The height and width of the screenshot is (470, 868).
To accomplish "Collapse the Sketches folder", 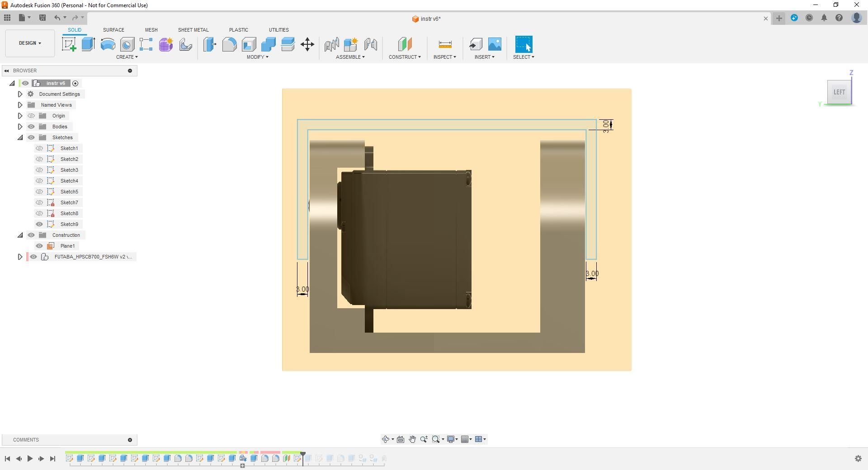I will pyautogui.click(x=20, y=137).
